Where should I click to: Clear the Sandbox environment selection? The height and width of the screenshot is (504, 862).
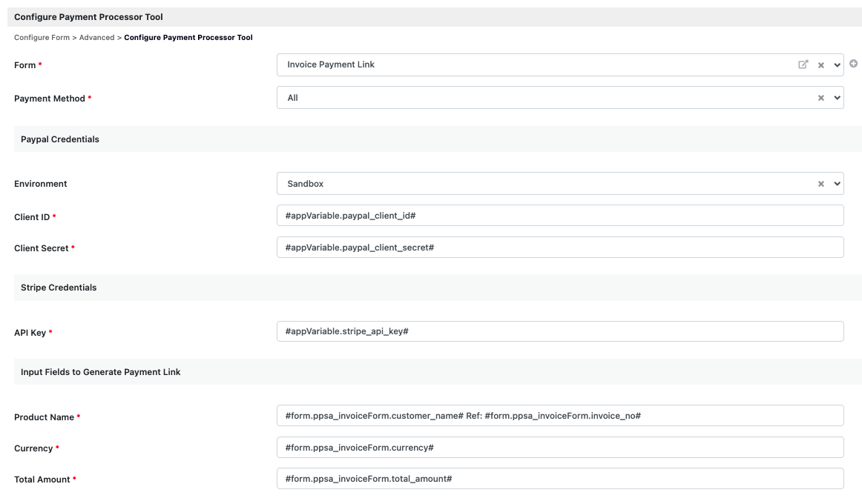pos(821,184)
